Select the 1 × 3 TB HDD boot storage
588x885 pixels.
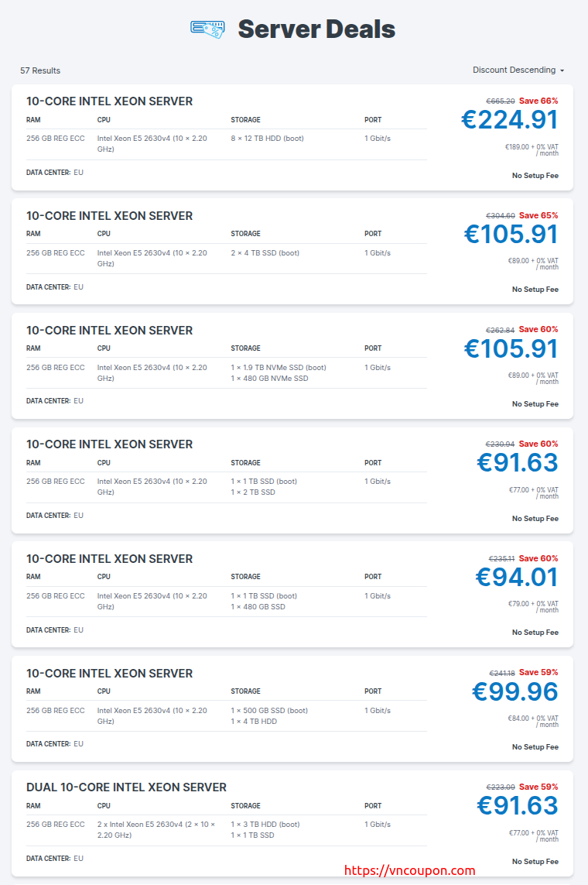click(x=265, y=825)
